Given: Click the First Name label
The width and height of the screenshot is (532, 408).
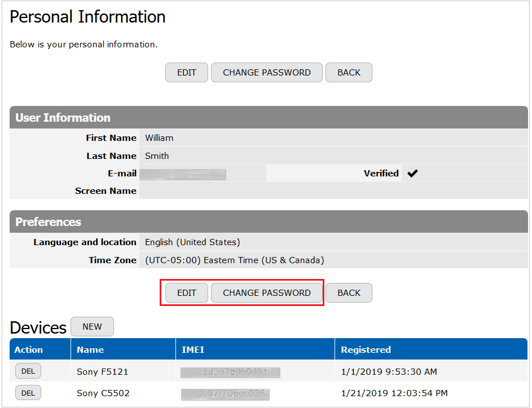Looking at the screenshot, I should pyautogui.click(x=111, y=138).
